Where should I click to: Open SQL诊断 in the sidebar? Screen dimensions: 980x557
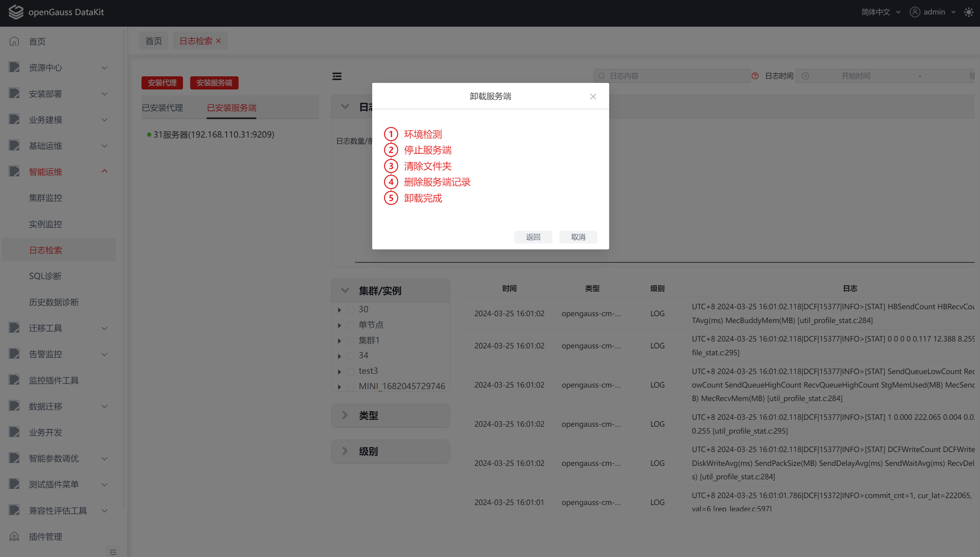(45, 276)
